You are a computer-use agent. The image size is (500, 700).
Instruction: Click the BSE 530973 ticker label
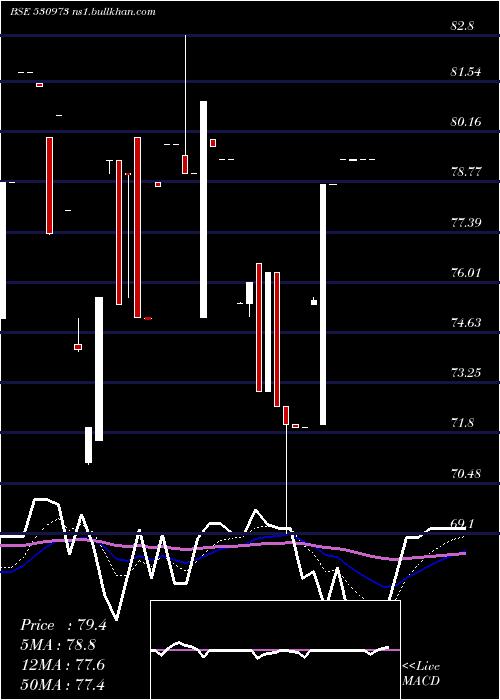(39, 12)
